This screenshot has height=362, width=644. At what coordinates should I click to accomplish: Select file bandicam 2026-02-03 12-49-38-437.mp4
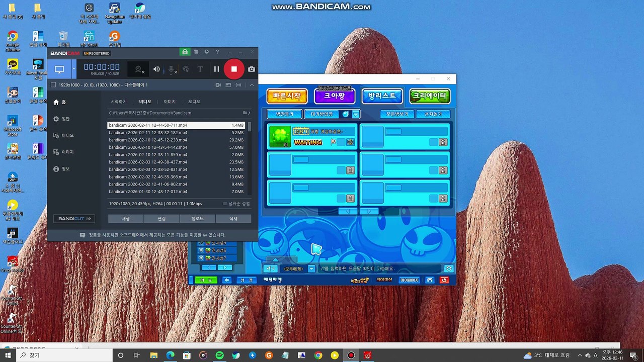pos(177,162)
